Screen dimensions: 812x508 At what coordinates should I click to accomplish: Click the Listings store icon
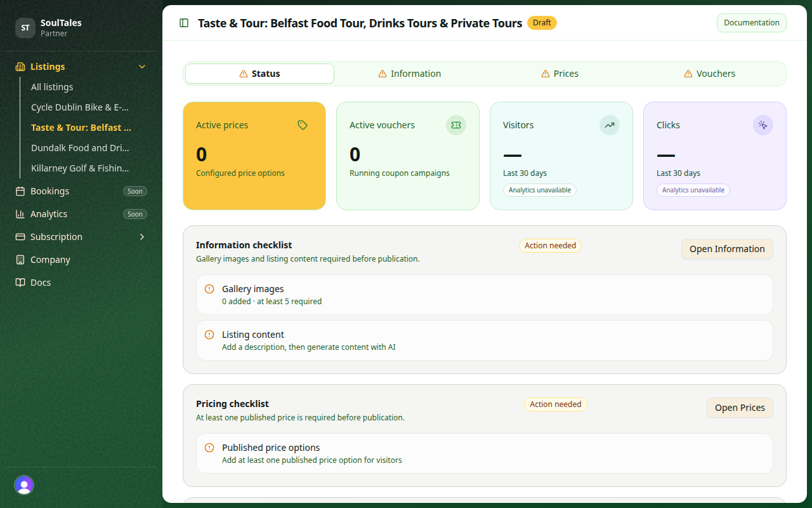(x=20, y=67)
